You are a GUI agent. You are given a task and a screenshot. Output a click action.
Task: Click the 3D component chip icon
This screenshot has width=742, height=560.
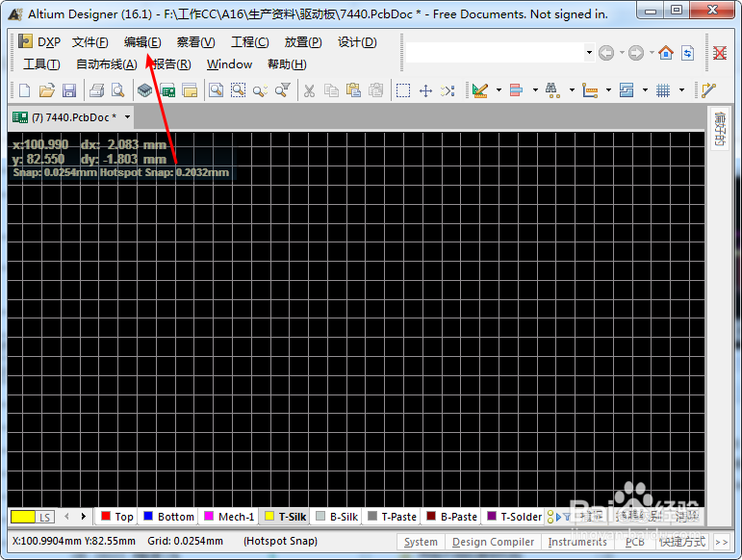[x=144, y=90]
